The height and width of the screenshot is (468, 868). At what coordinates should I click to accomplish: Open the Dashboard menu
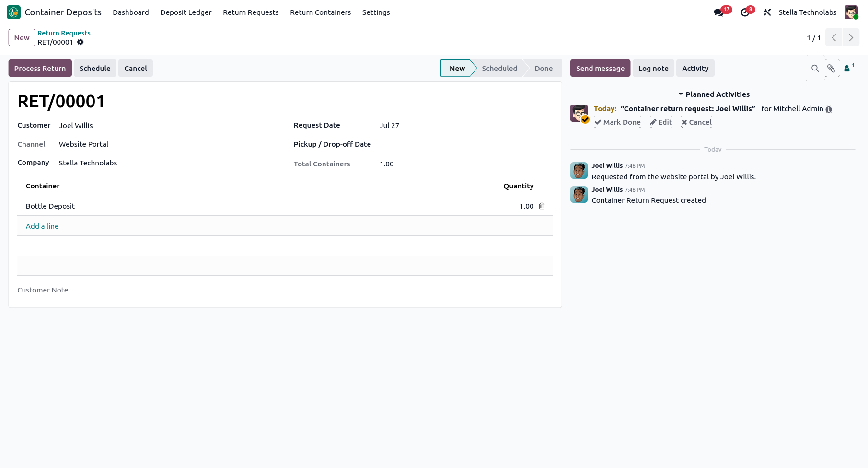[x=131, y=12]
